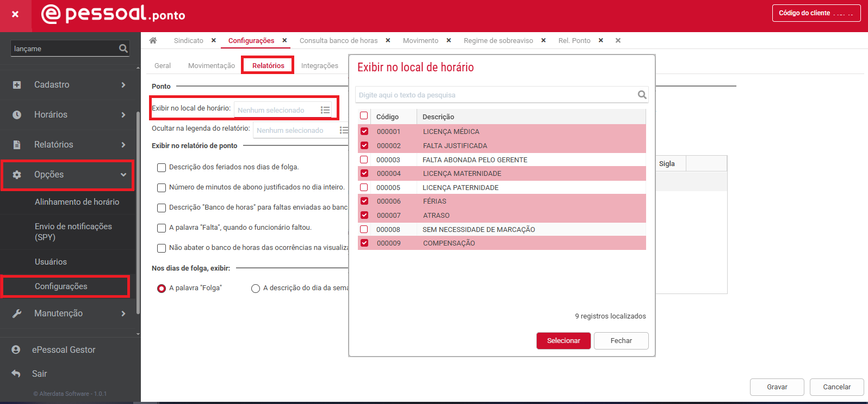Switch to the Integrações tab
The height and width of the screenshot is (404, 868).
pos(320,65)
